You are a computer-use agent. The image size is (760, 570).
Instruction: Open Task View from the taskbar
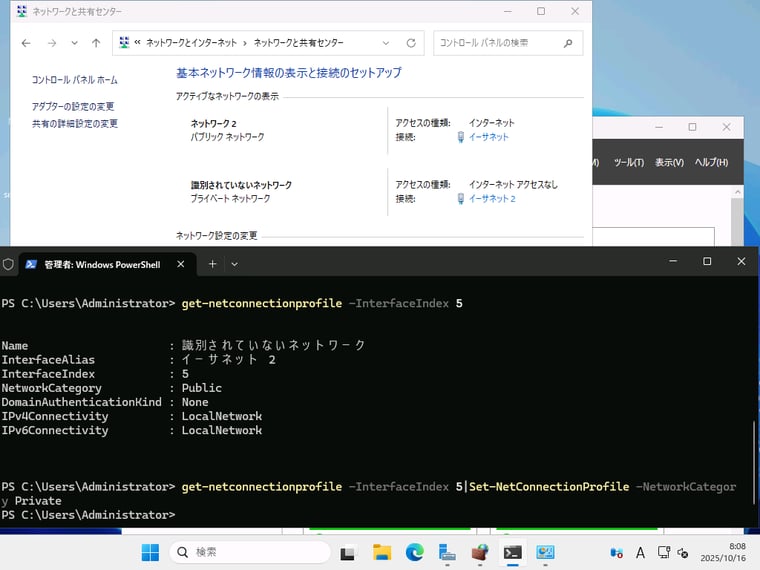(347, 553)
